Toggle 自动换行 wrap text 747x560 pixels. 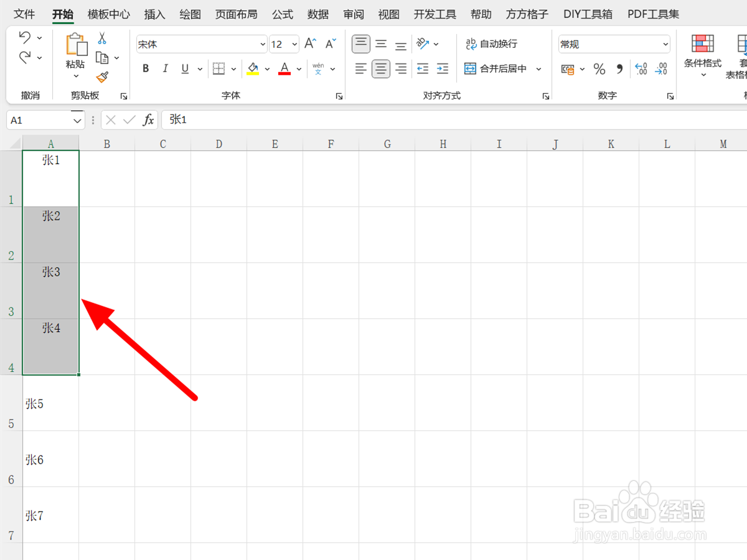point(491,44)
